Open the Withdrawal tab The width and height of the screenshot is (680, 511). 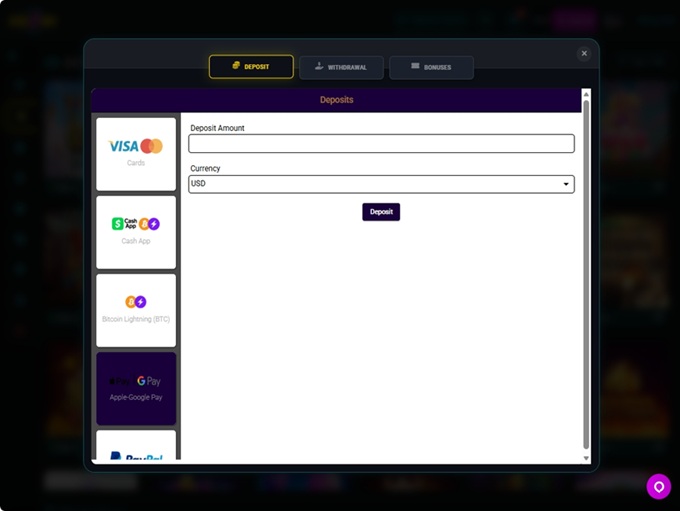pos(341,67)
